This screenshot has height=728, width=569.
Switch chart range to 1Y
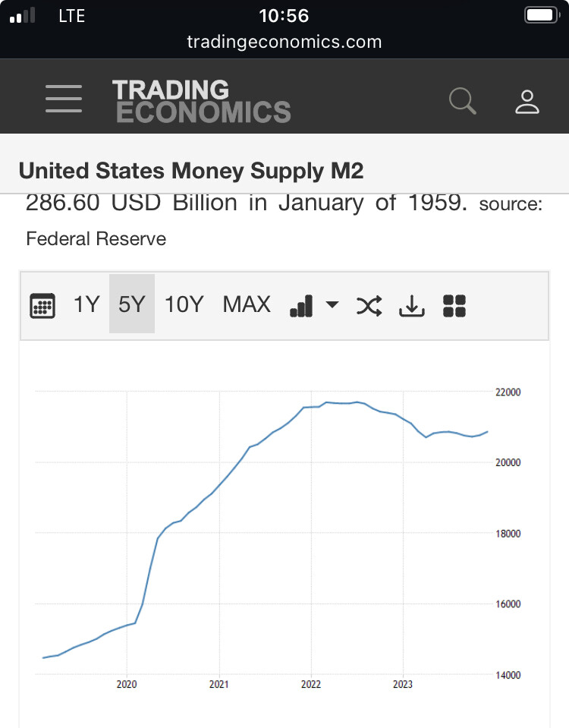pyautogui.click(x=86, y=304)
